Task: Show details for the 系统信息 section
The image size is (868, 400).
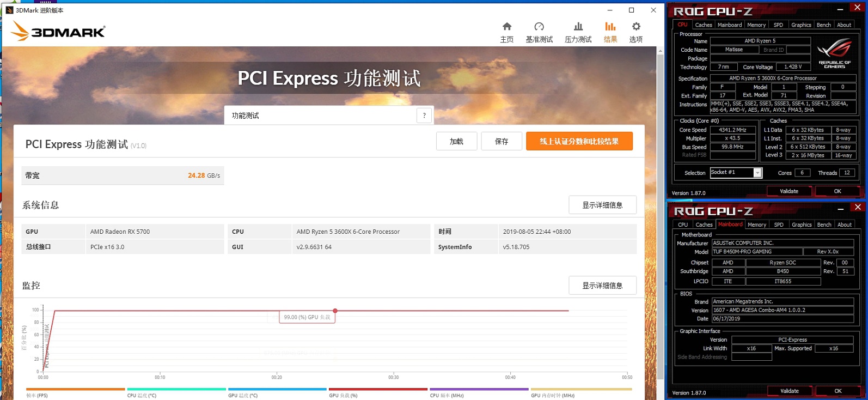Action: point(602,205)
